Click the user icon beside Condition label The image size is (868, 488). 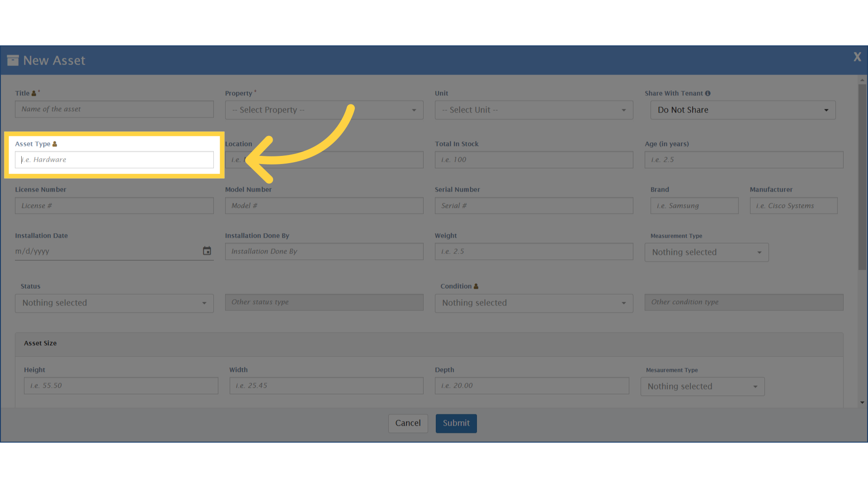click(476, 286)
